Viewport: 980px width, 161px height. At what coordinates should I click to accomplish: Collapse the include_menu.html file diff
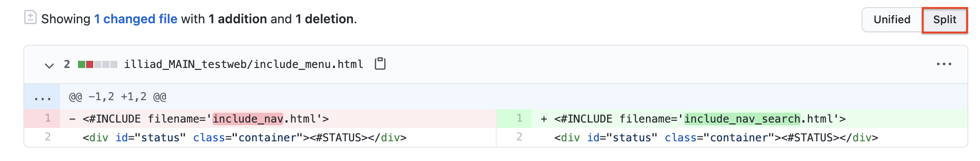coord(49,65)
